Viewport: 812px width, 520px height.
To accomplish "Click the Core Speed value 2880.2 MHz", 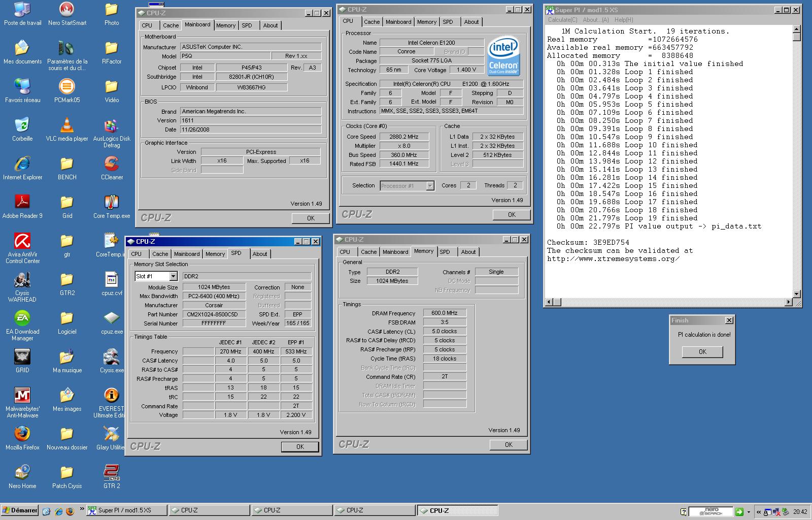I will [404, 137].
